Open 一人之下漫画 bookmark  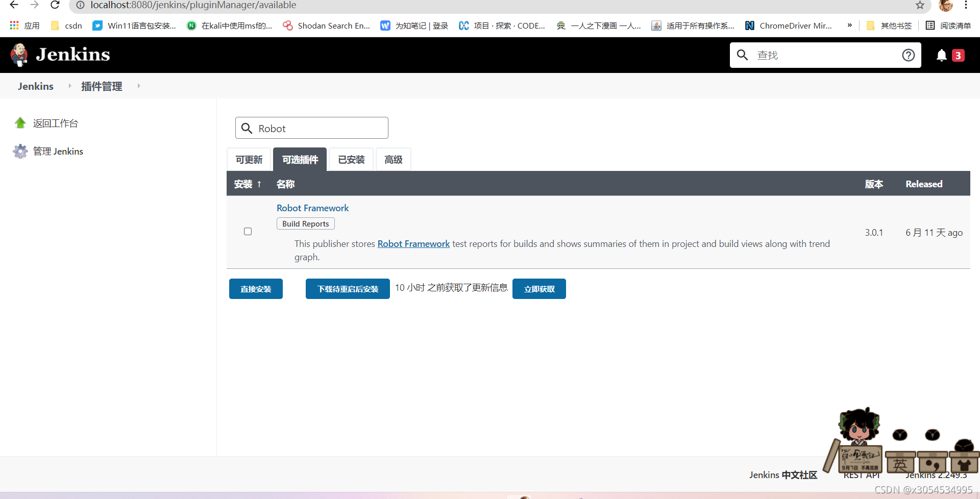(x=599, y=26)
